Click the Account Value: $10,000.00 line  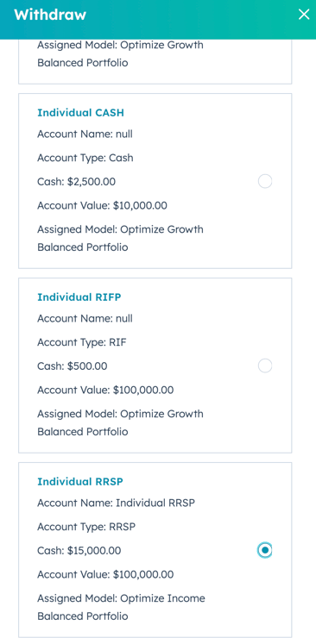pyautogui.click(x=102, y=205)
